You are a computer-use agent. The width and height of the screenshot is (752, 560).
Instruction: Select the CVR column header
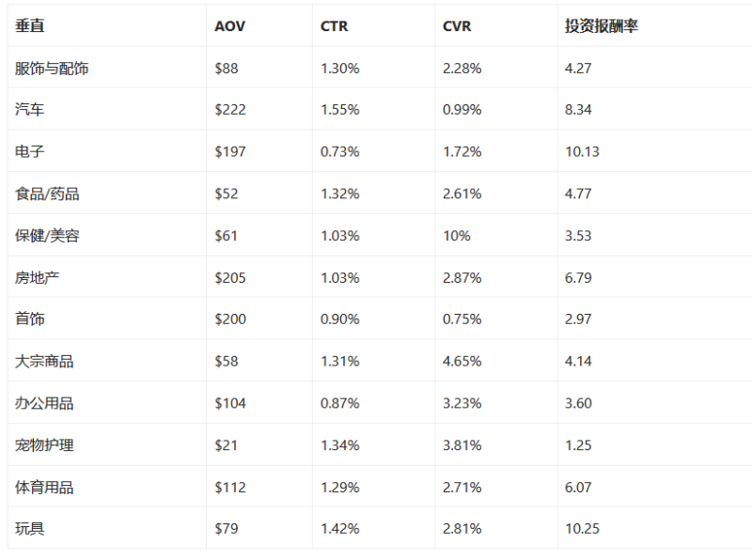click(457, 26)
